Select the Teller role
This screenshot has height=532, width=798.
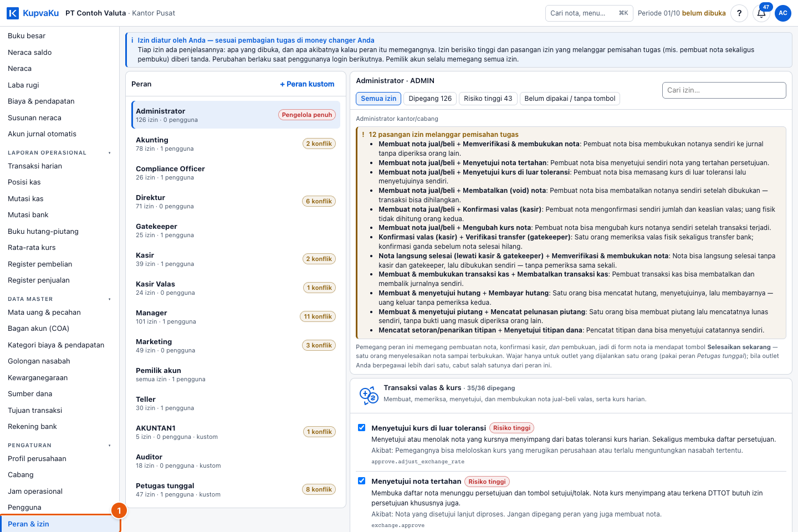click(236, 403)
